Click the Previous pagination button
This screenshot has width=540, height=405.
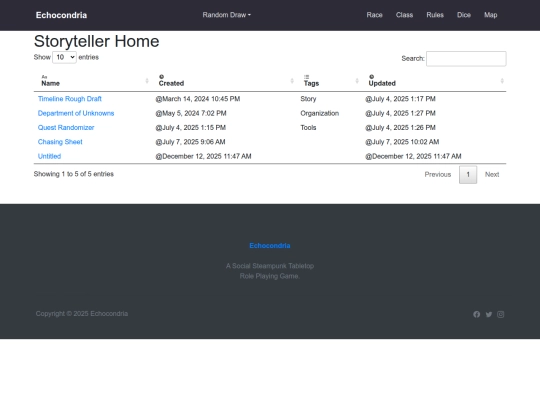point(438,175)
